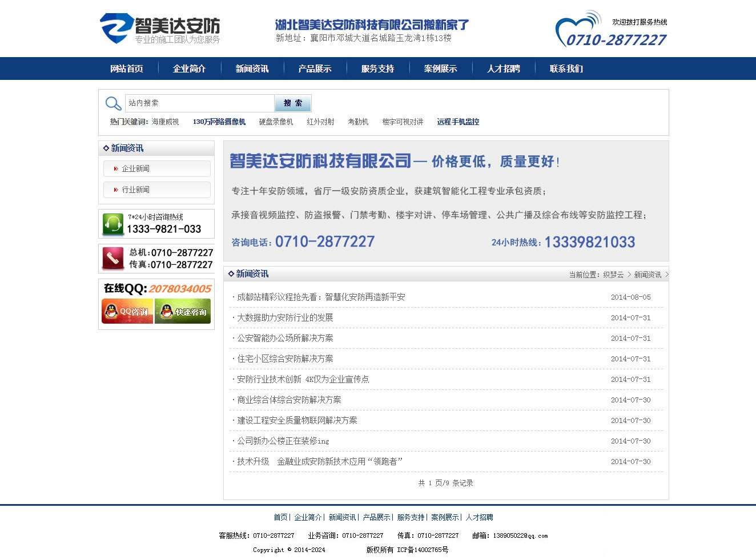Click footer link 人才招聘

[x=479, y=518]
